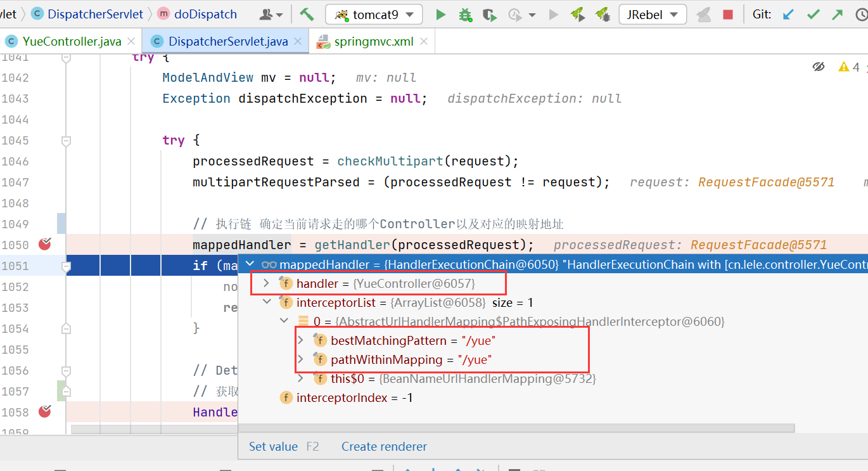Click the yellow warning triangle indicator

pyautogui.click(x=844, y=67)
